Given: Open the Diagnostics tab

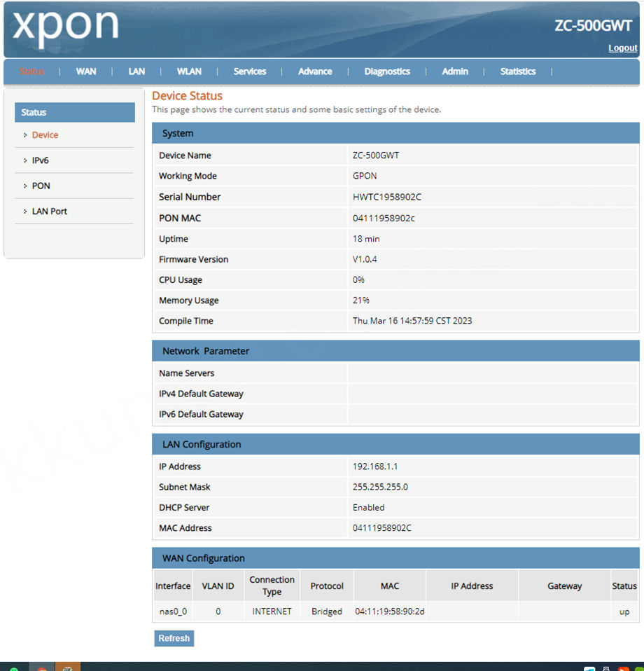Looking at the screenshot, I should point(387,71).
